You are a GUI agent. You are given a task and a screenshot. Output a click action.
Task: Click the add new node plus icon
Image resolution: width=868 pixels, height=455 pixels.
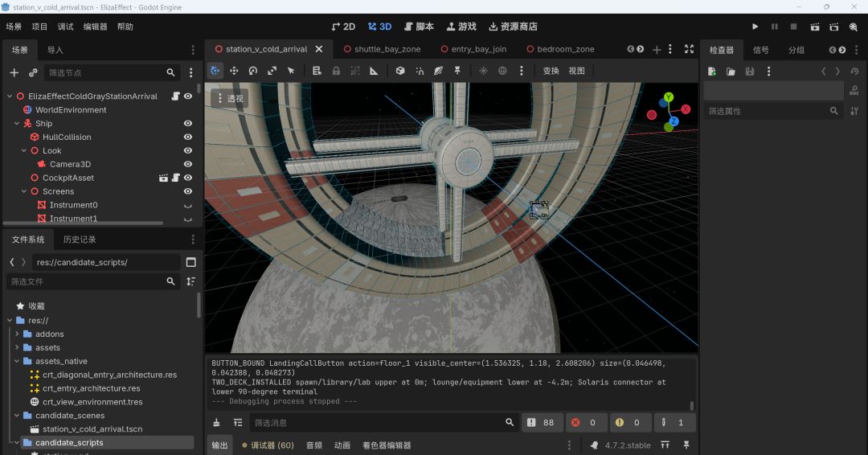tap(14, 72)
